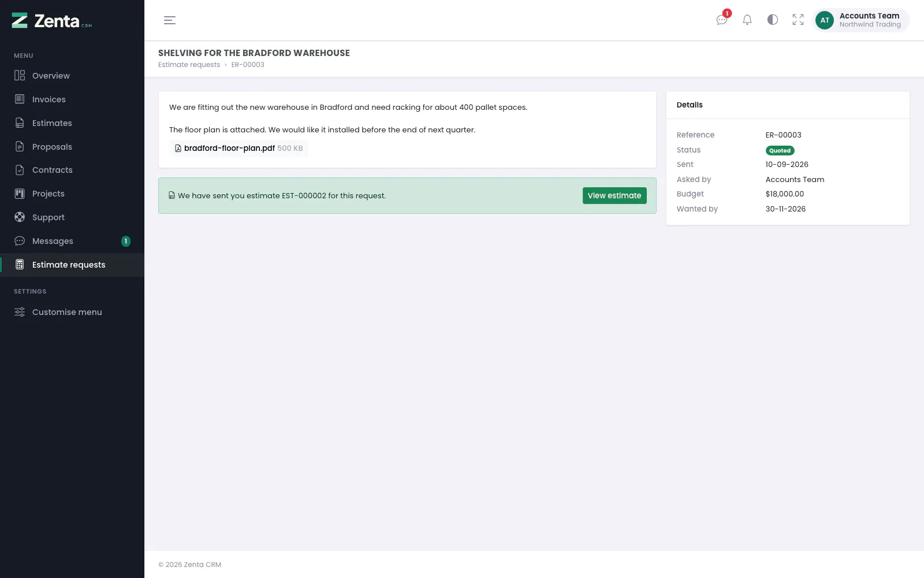
Task: Click the Projects icon in sidebar
Action: 20,194
